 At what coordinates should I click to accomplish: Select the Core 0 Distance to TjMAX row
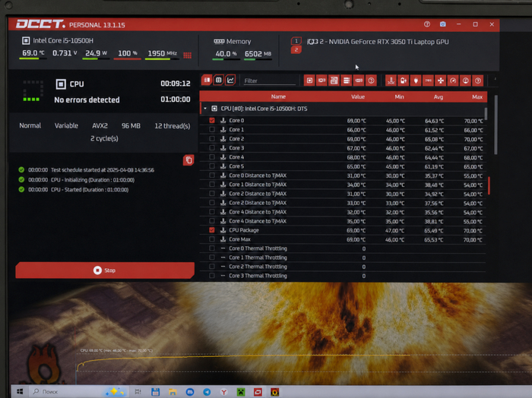tap(344, 175)
